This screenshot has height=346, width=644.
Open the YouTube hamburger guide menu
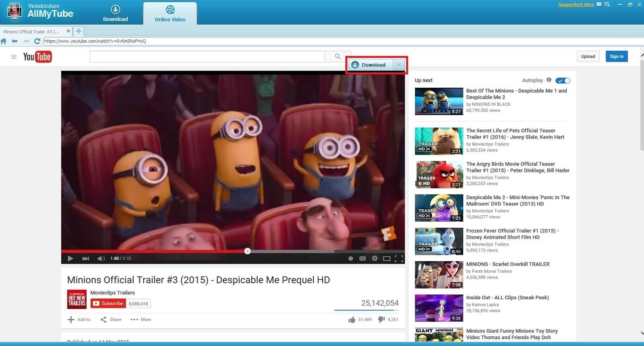pyautogui.click(x=14, y=57)
